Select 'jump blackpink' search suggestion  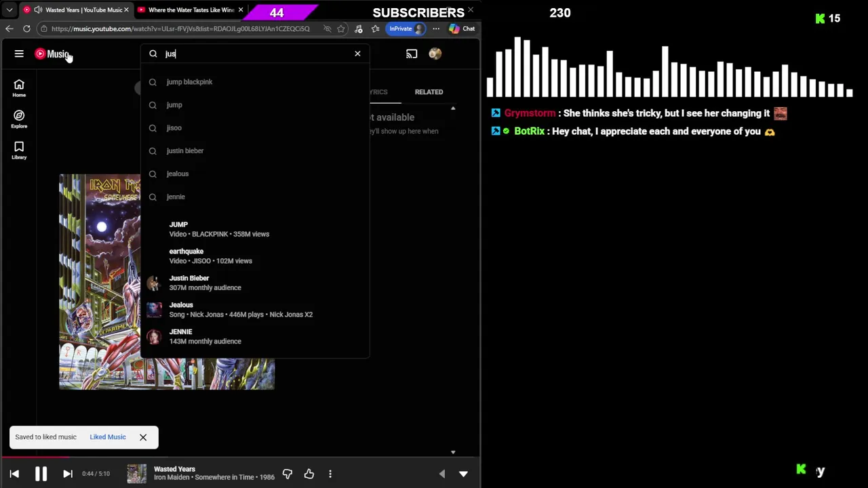coord(255,82)
